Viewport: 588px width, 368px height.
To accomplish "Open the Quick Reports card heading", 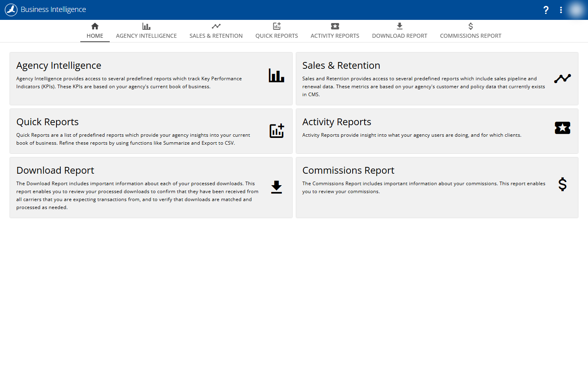I will point(47,122).
